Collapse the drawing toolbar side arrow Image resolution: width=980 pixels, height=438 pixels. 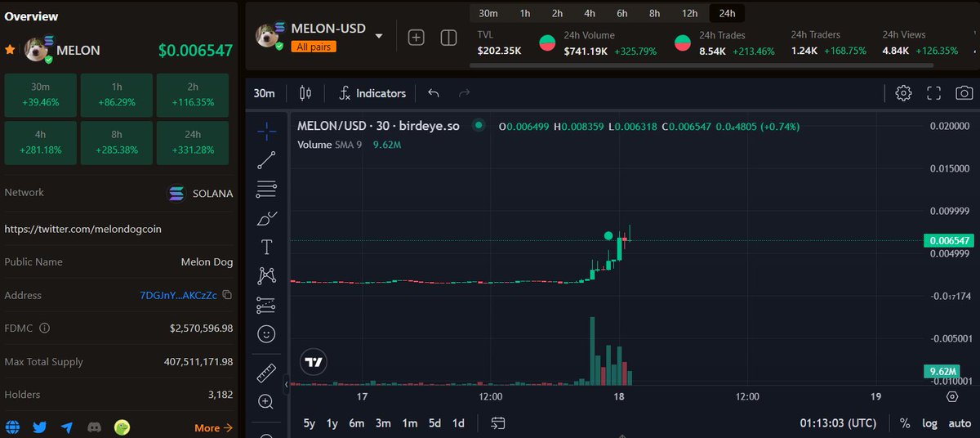click(287, 383)
